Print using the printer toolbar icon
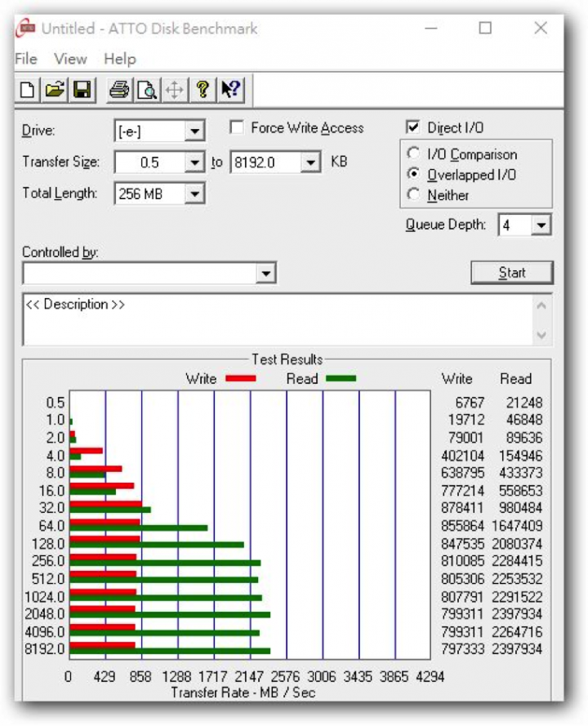The height and width of the screenshot is (726, 588). pyautogui.click(x=119, y=89)
